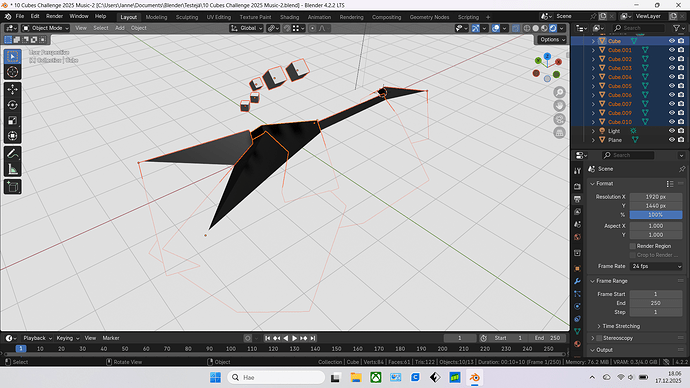
Task: Switch to Shading workspace tab
Action: pos(290,17)
